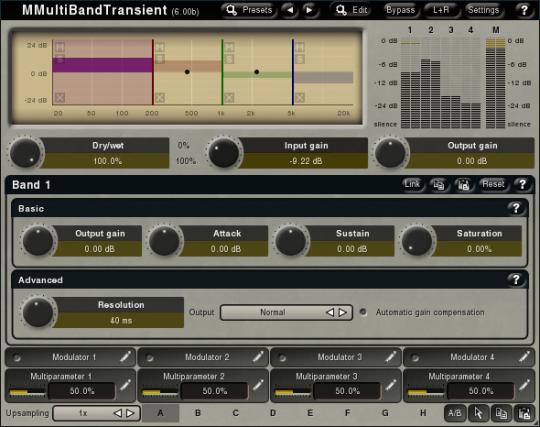The height and width of the screenshot is (427, 540).
Task: Switch Output mode to previous option
Action: pyautogui.click(x=330, y=312)
